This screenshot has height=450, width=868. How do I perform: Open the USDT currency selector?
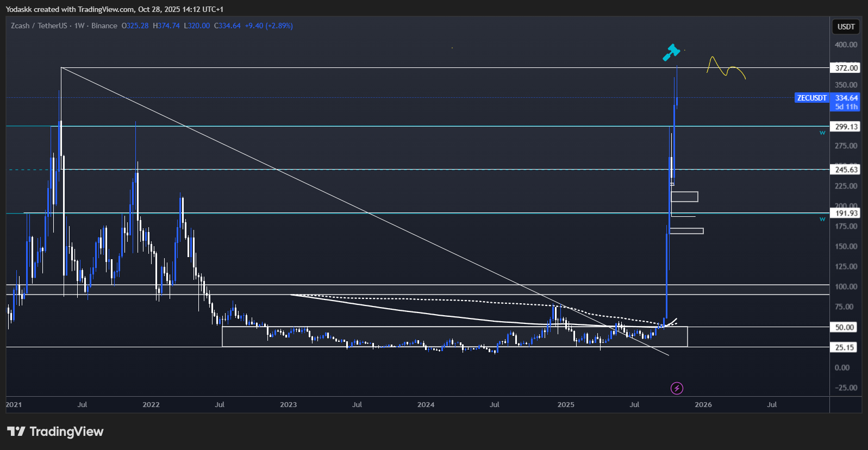point(846,27)
